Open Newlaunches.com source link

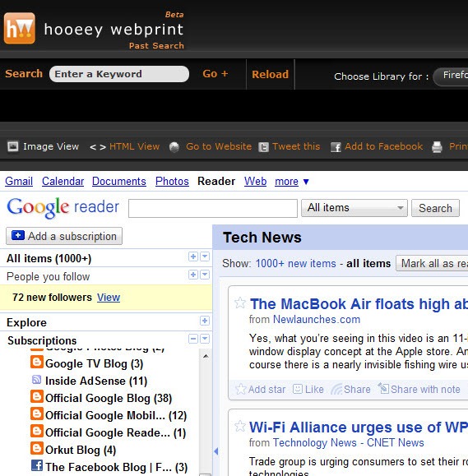point(317,320)
